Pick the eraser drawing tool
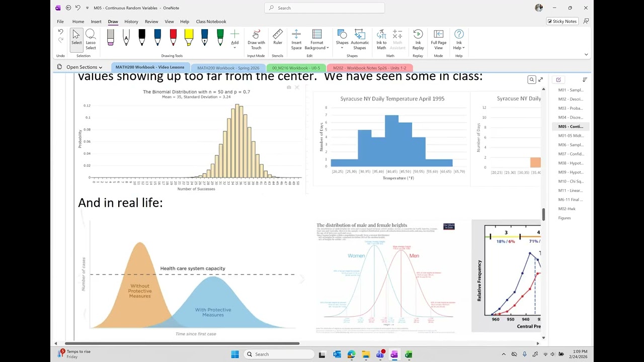Screen dimensions: 644x362 tap(111, 38)
